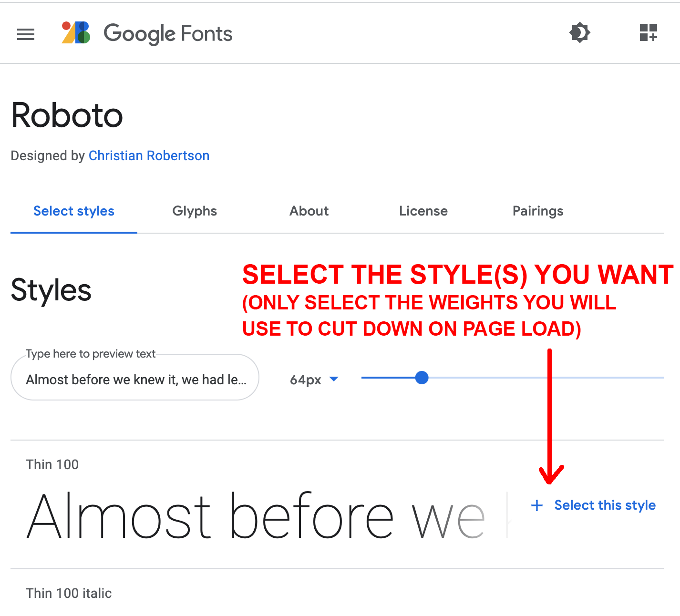The image size is (680, 616).
Task: Switch to the Glyphs tab
Action: (195, 211)
